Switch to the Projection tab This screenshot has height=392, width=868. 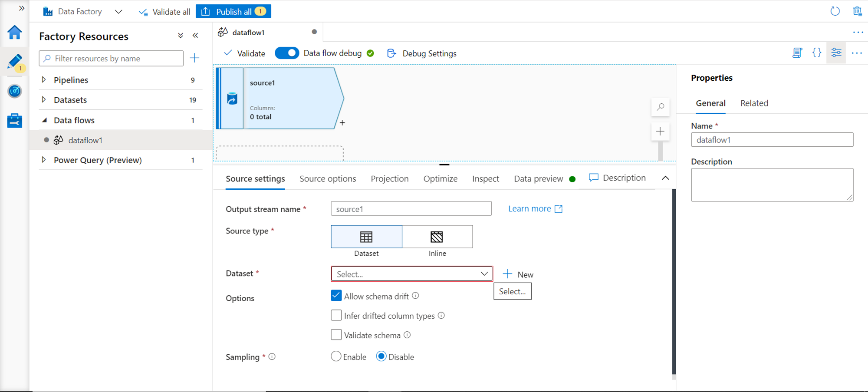tap(389, 179)
